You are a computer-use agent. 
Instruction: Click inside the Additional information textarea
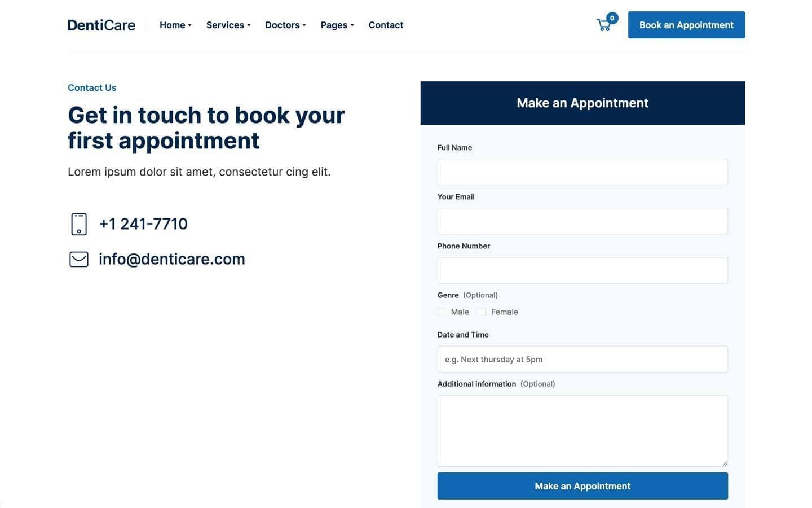582,431
